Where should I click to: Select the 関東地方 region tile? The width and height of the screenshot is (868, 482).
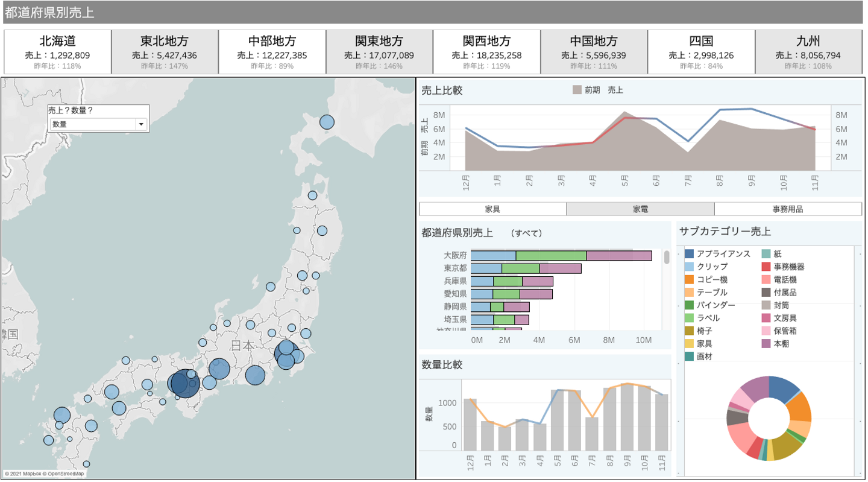[379, 51]
